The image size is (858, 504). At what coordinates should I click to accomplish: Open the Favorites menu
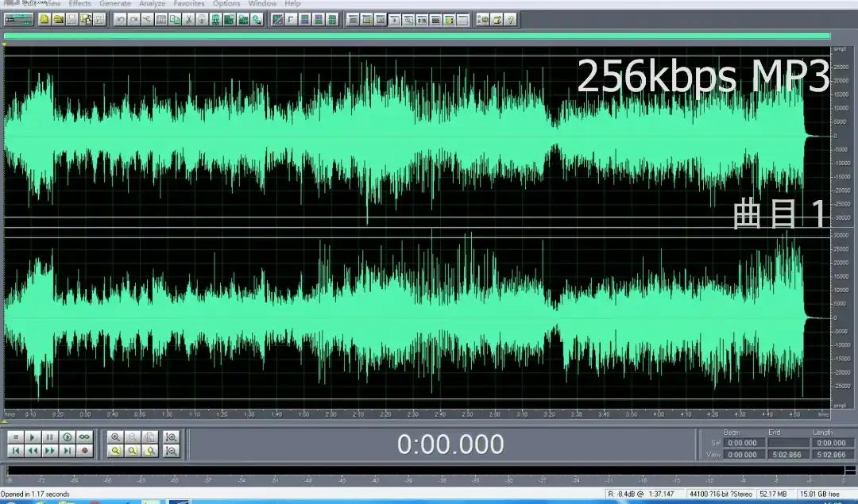(188, 4)
